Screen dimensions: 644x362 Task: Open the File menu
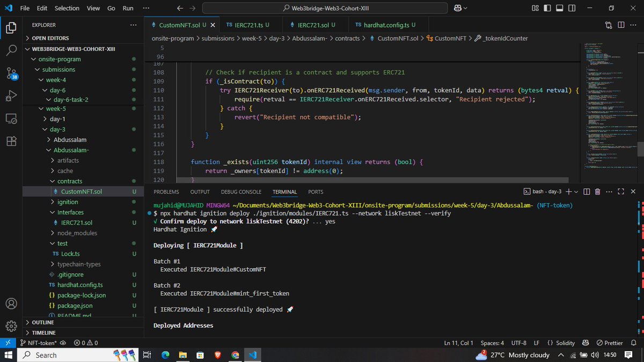(x=25, y=8)
